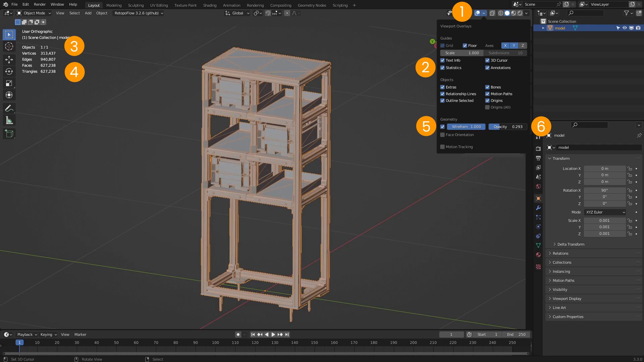Open the Physics Properties tab

click(x=538, y=226)
